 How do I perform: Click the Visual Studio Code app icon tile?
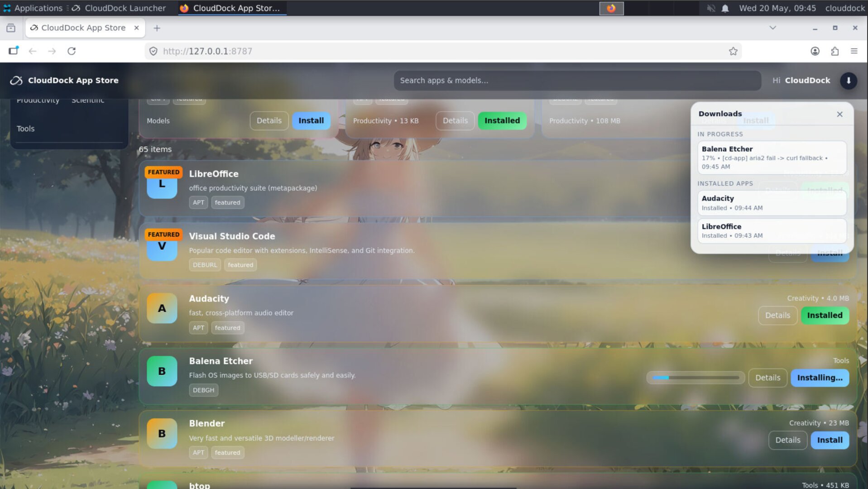pyautogui.click(x=162, y=246)
